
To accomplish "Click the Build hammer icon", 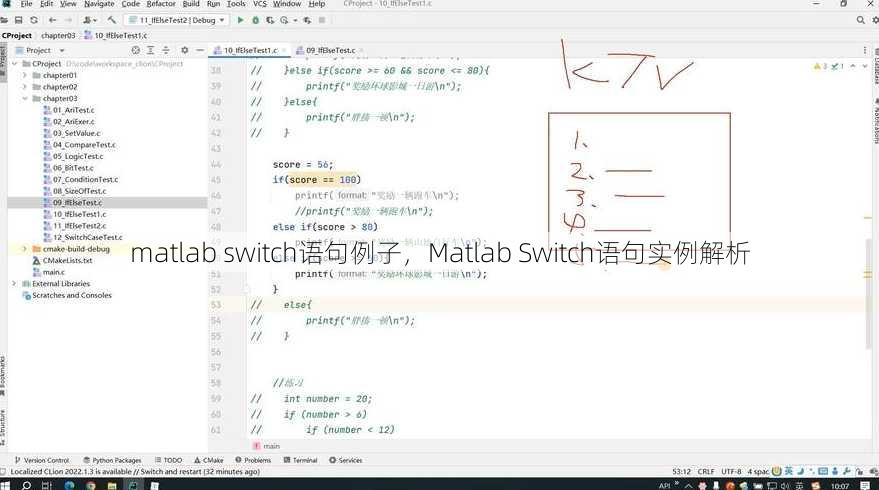I will [x=112, y=20].
